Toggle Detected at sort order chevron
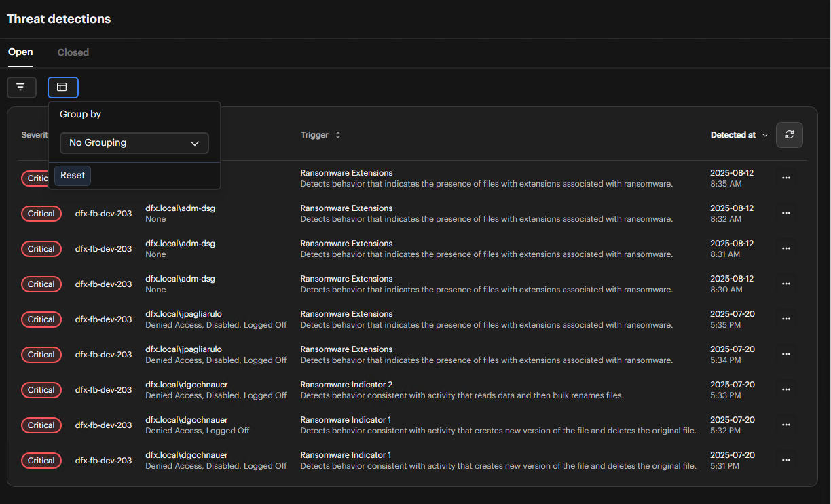 point(765,135)
